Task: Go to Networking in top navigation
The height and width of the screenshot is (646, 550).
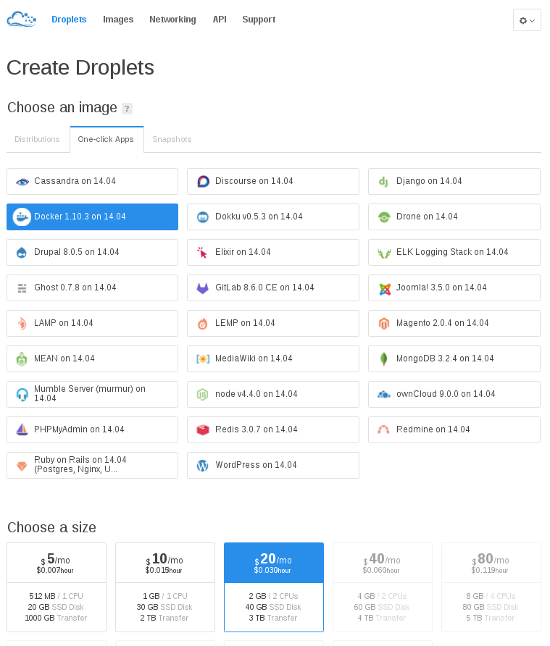Action: pyautogui.click(x=173, y=19)
